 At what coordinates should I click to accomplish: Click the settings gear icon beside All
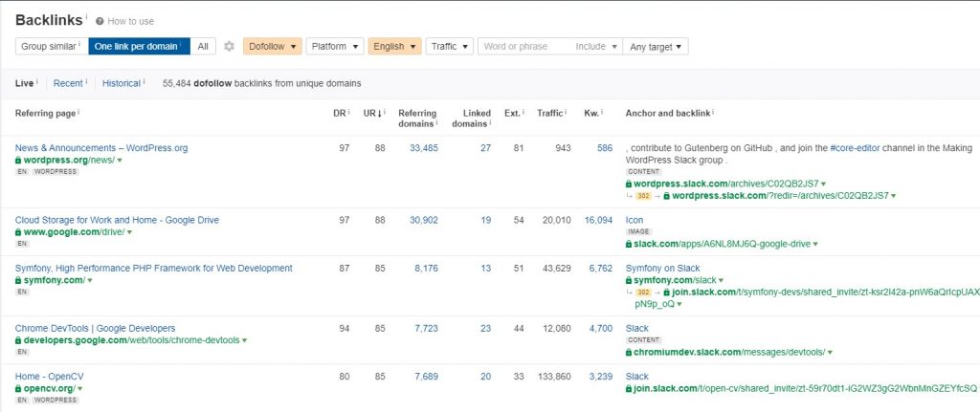pos(230,46)
